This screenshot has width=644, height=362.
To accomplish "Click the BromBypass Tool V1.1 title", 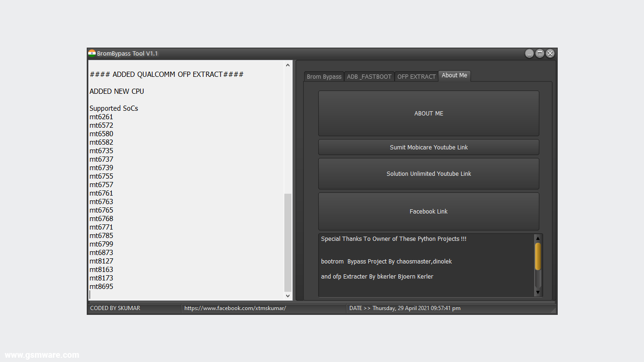I will 127,54.
